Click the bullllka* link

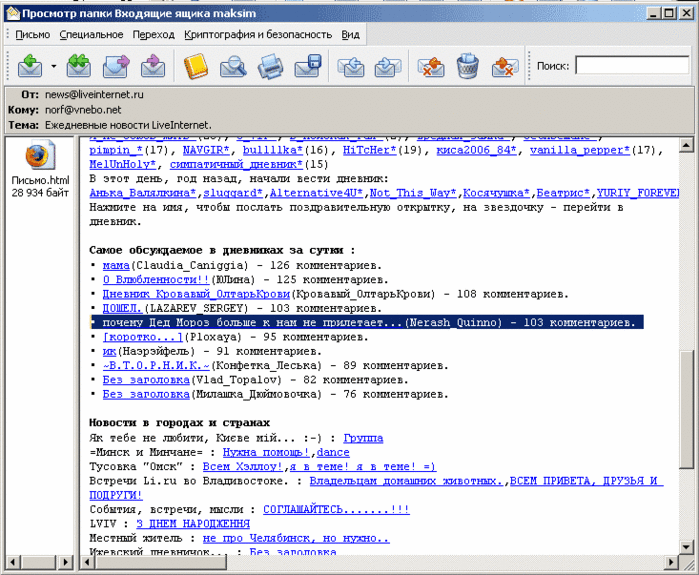click(x=273, y=150)
